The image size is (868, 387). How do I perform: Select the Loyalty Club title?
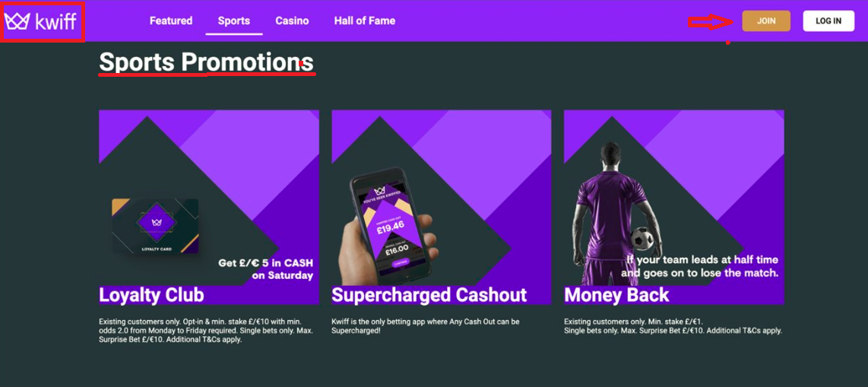click(x=152, y=294)
